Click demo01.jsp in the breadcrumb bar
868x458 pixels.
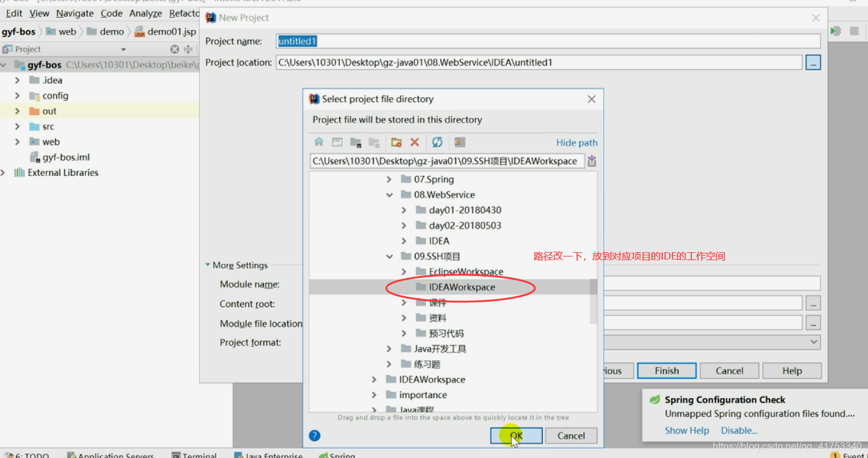point(165,31)
